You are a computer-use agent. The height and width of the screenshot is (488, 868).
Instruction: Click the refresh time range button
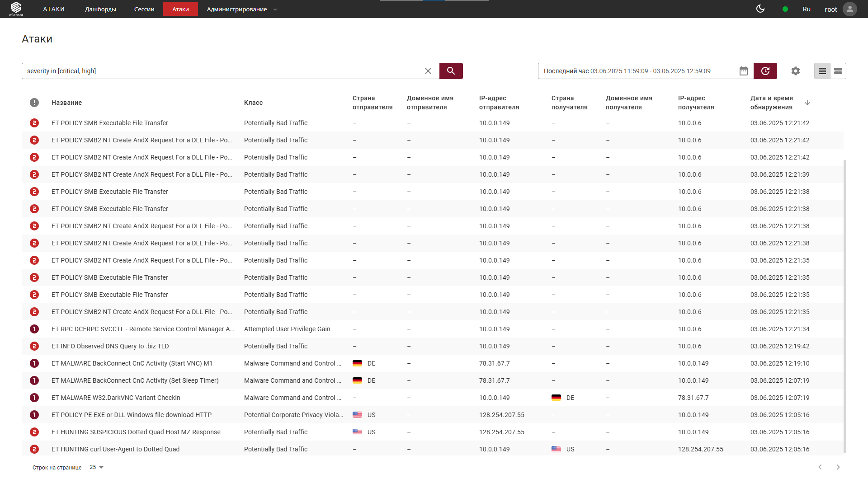tap(765, 71)
